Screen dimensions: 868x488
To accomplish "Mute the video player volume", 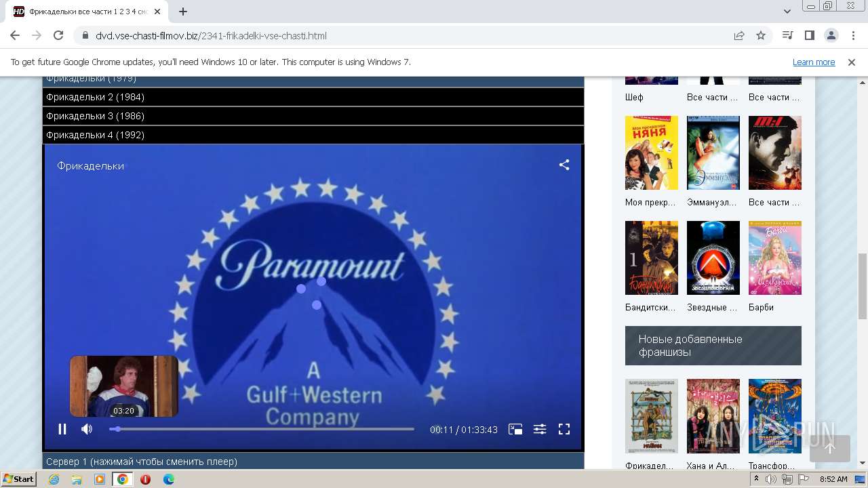I will pos(87,429).
